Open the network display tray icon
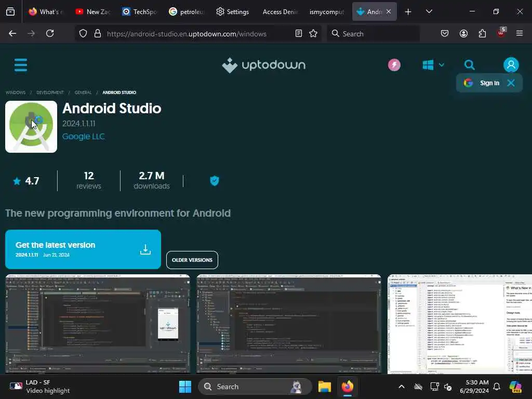The height and width of the screenshot is (399, 532). 434,387
